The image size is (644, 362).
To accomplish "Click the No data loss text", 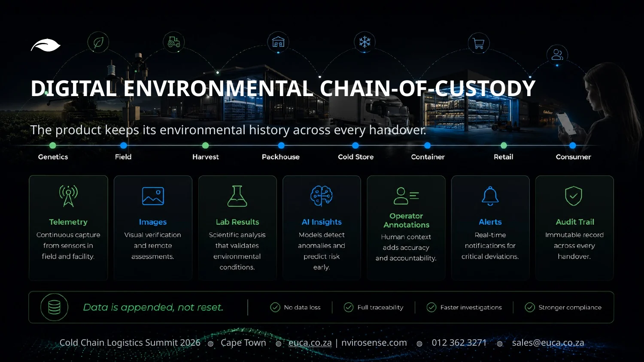I will pyautogui.click(x=302, y=308).
